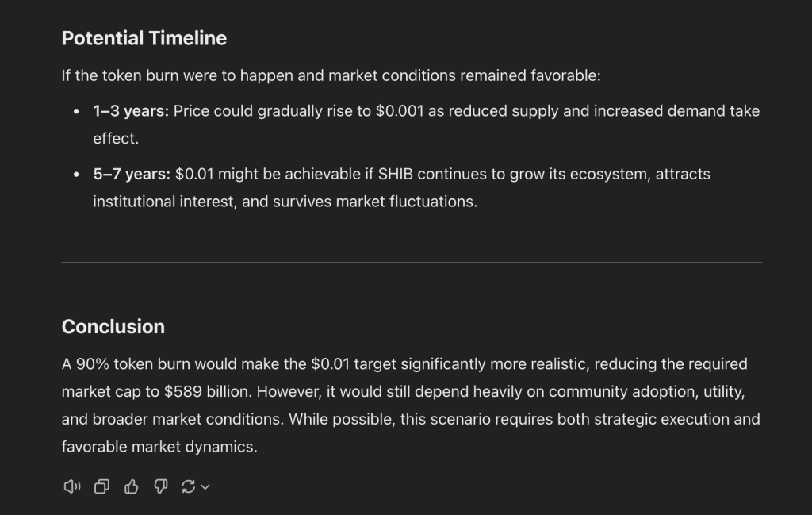Click the "$0.001" price in first bullet
The width and height of the screenshot is (812, 515).
click(399, 111)
